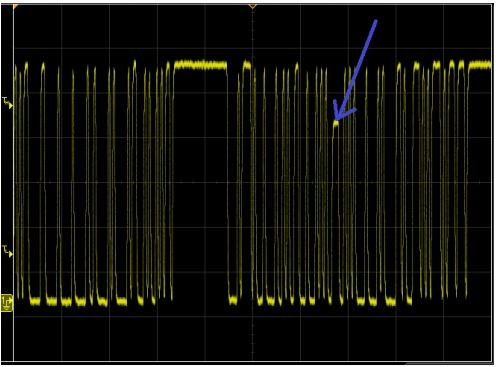
Task: Click the final high plateau at right edge
Action: tap(480, 65)
